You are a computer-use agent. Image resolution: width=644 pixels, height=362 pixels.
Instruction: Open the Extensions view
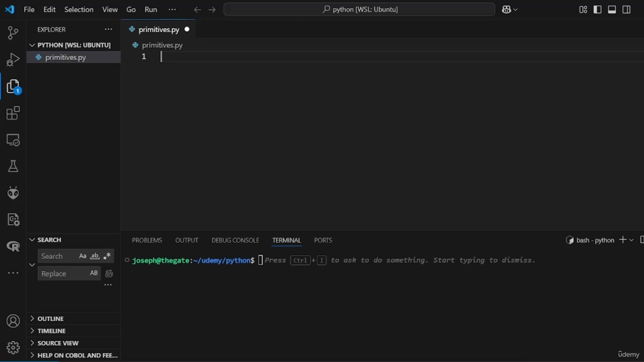coord(13,113)
